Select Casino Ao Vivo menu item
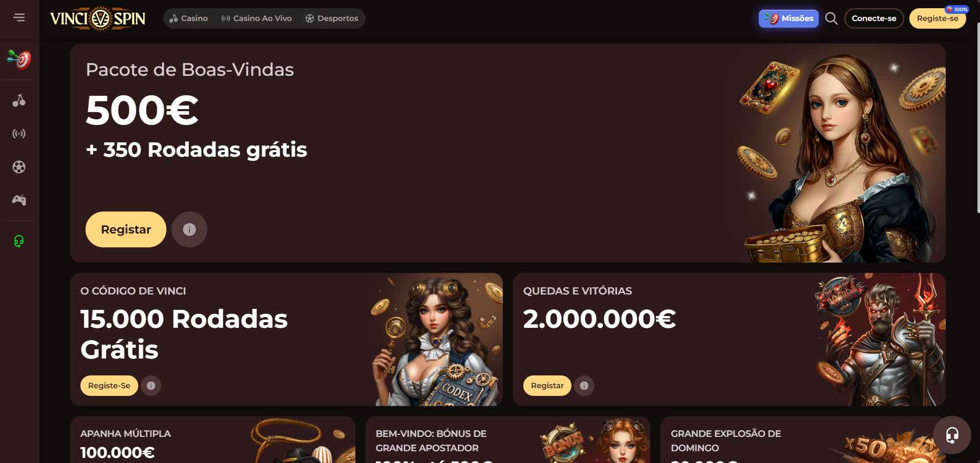The height and width of the screenshot is (463, 980). pos(257,18)
